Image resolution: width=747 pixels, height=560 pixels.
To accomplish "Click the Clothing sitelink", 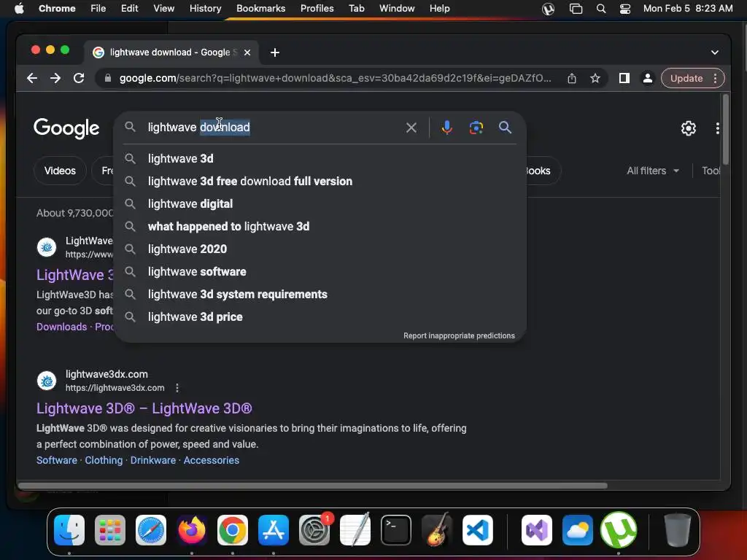I will click(x=104, y=461).
